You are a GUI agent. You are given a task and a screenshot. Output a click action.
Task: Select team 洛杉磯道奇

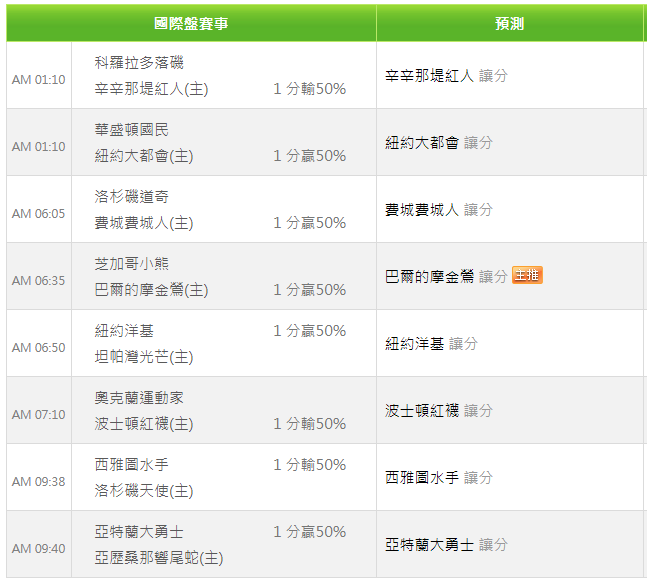(132, 196)
